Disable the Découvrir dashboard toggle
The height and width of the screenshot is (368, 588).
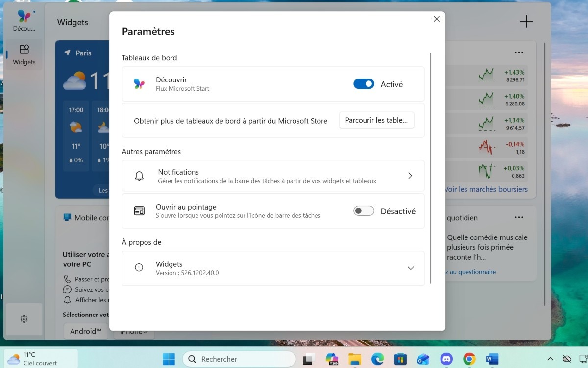click(364, 83)
